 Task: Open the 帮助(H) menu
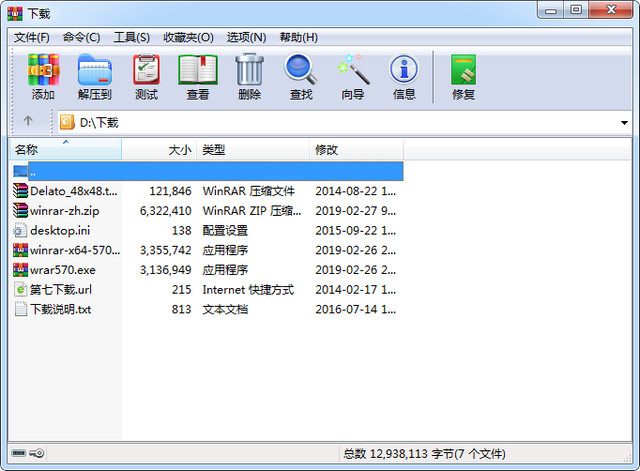click(x=298, y=38)
